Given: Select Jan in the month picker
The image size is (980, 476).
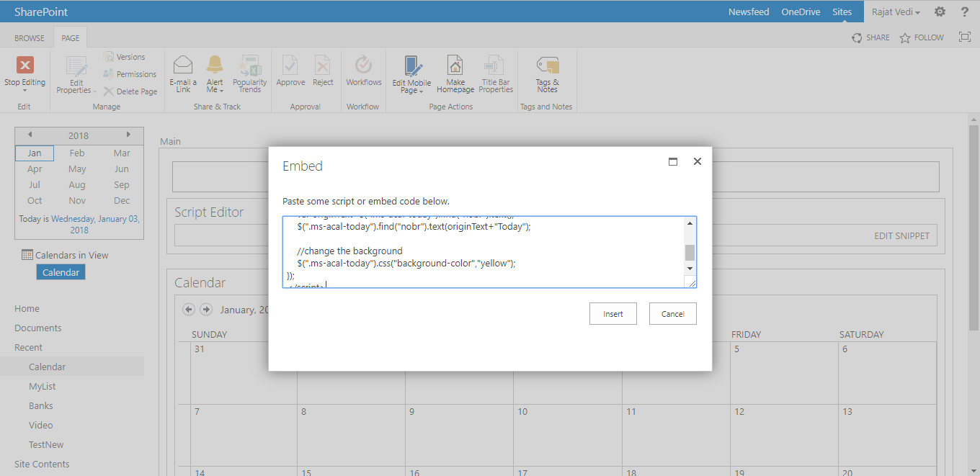Looking at the screenshot, I should 35,153.
